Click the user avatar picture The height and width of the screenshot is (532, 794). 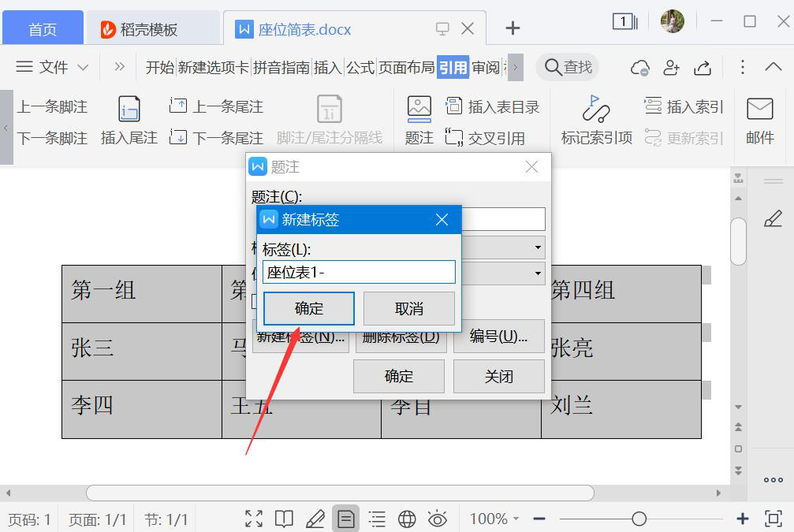[672, 21]
